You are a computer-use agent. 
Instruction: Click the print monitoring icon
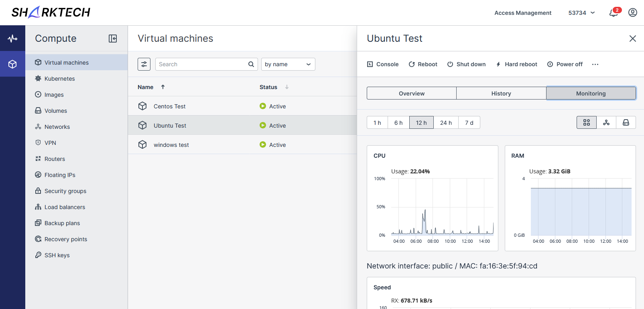[x=626, y=122]
